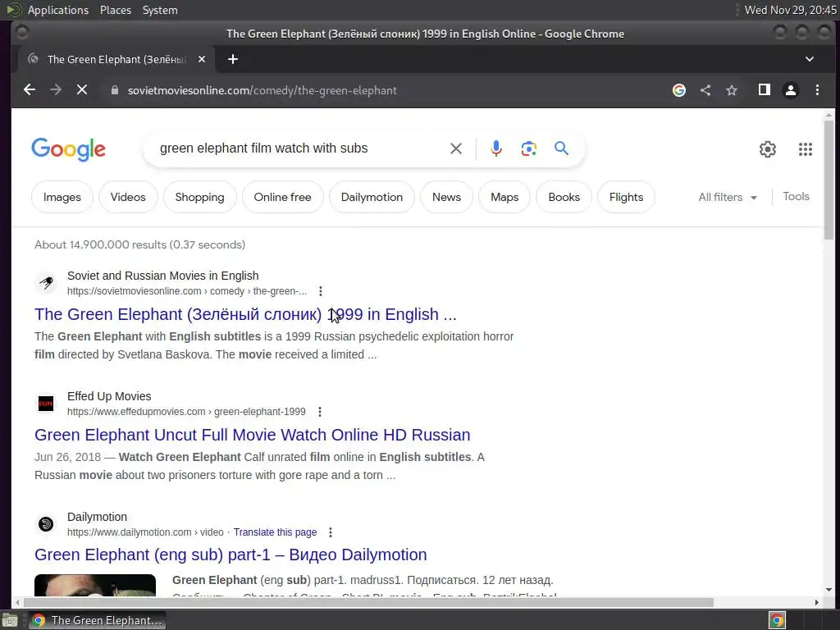The width and height of the screenshot is (840, 630).
Task: Click the scroll down arrow
Action: 829,590
